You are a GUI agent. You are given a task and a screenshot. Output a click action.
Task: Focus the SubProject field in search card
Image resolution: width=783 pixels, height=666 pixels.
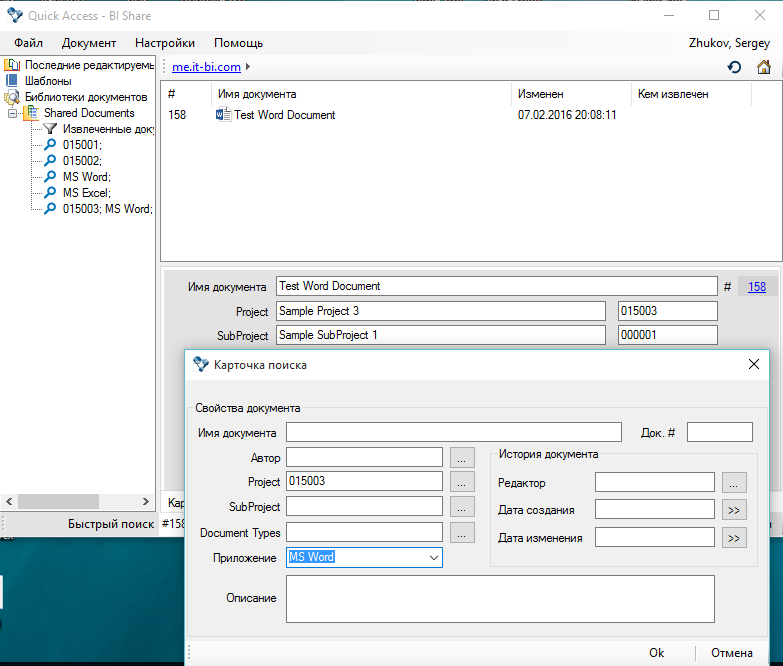pyautogui.click(x=364, y=506)
